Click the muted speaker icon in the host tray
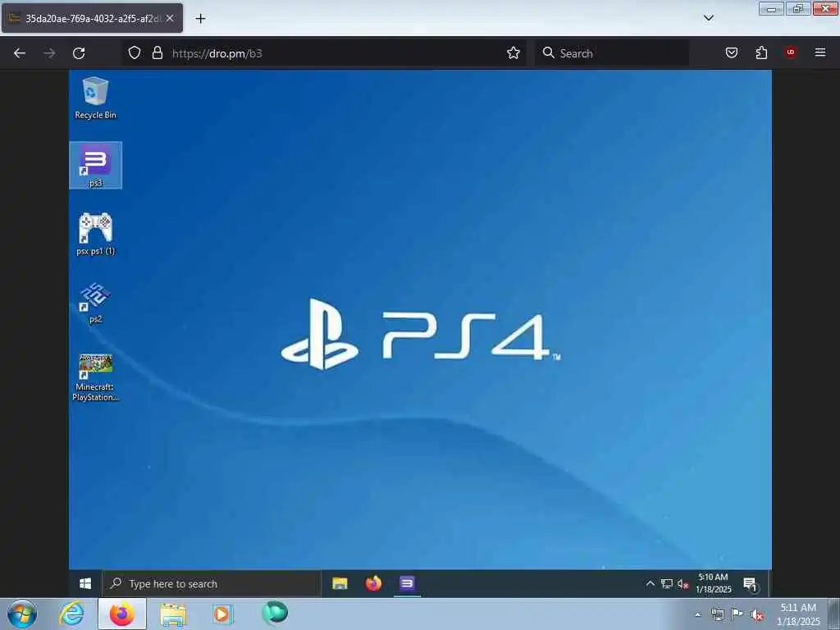840x630 pixels. pos(757,615)
